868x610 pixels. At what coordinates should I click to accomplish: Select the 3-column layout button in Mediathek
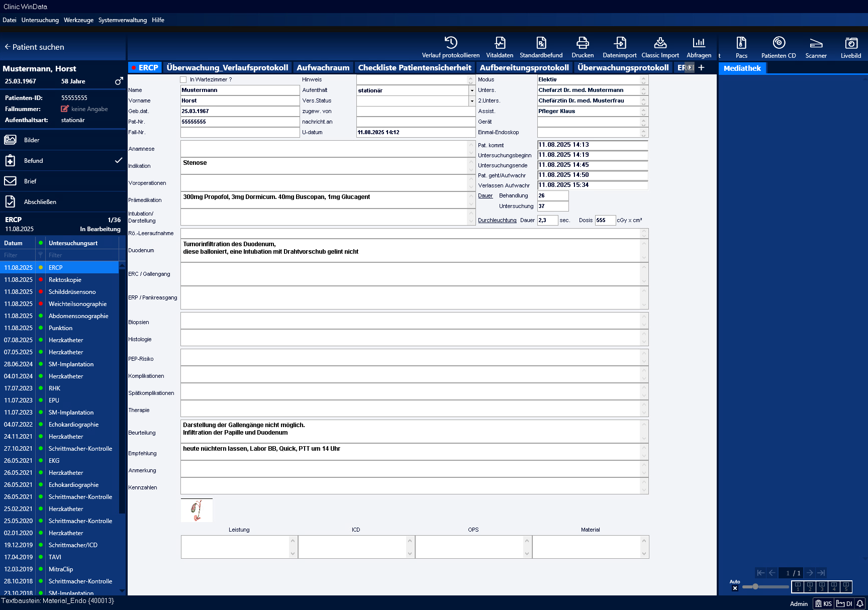coord(822,586)
